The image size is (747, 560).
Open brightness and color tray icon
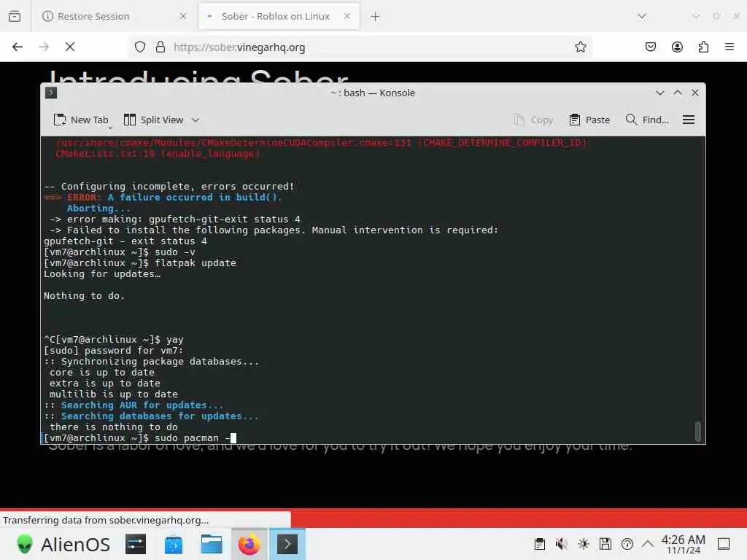pyautogui.click(x=583, y=544)
